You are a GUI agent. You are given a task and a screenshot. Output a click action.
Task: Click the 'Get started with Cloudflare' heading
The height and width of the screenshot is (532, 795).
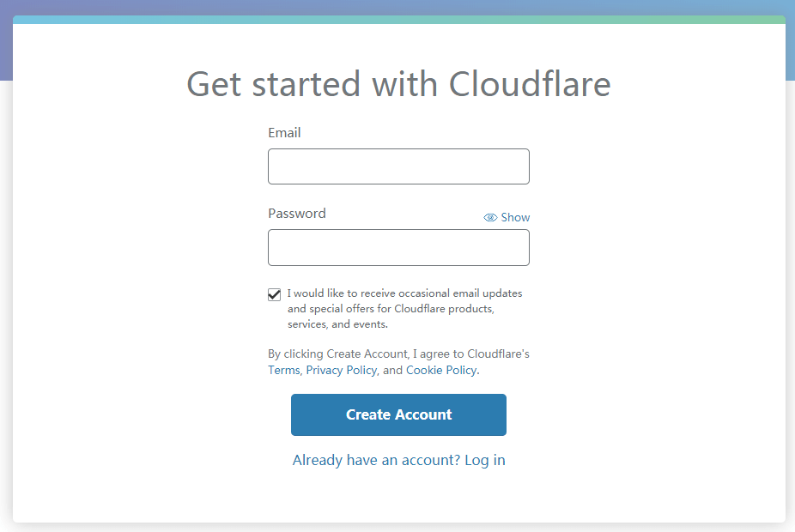click(398, 84)
